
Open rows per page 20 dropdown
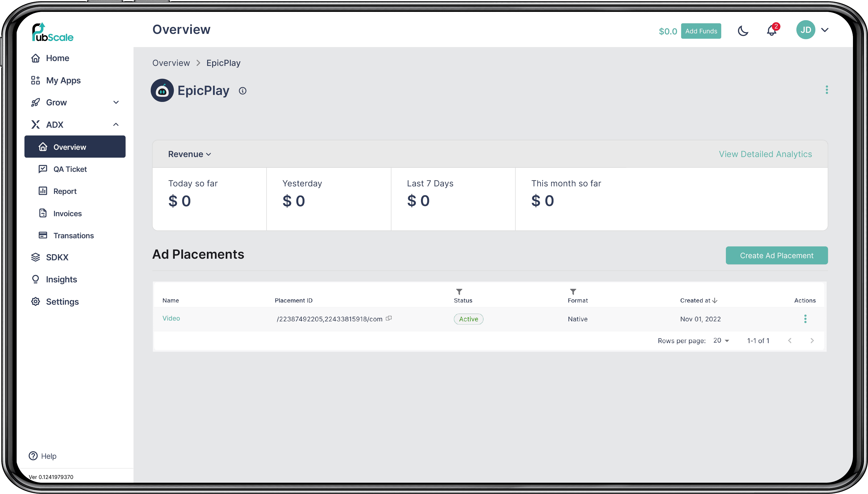721,341
